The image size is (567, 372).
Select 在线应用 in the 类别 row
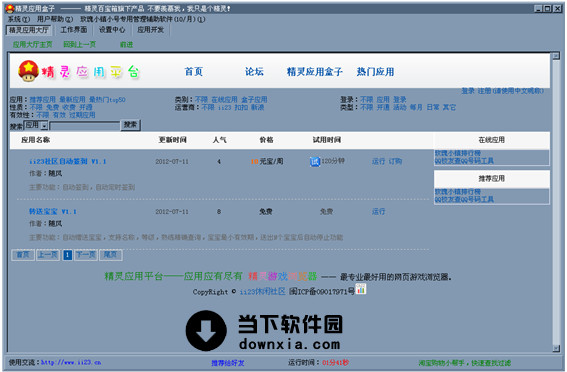tap(224, 99)
